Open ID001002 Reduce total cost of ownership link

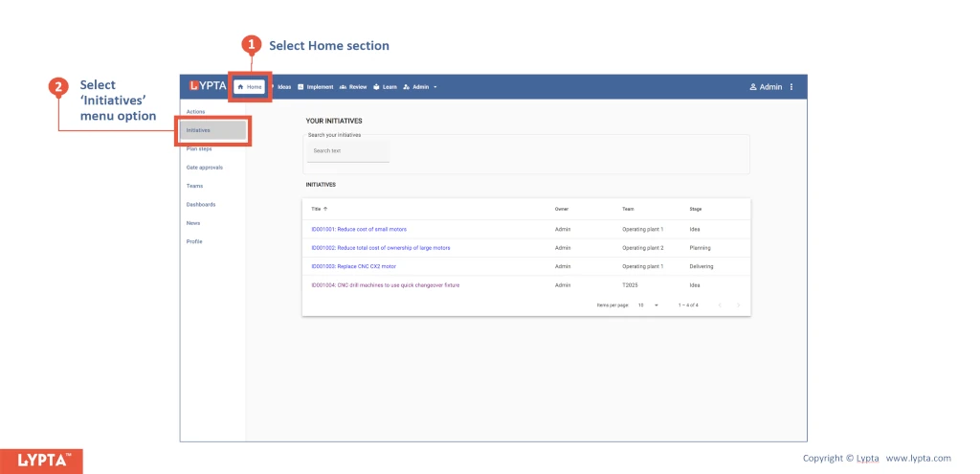click(x=381, y=248)
